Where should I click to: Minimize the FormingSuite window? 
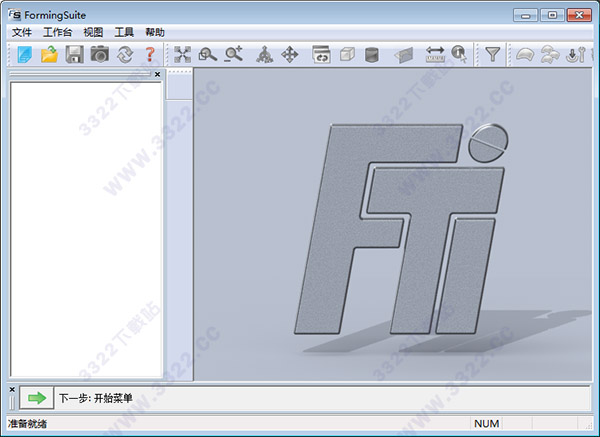[x=526, y=15]
